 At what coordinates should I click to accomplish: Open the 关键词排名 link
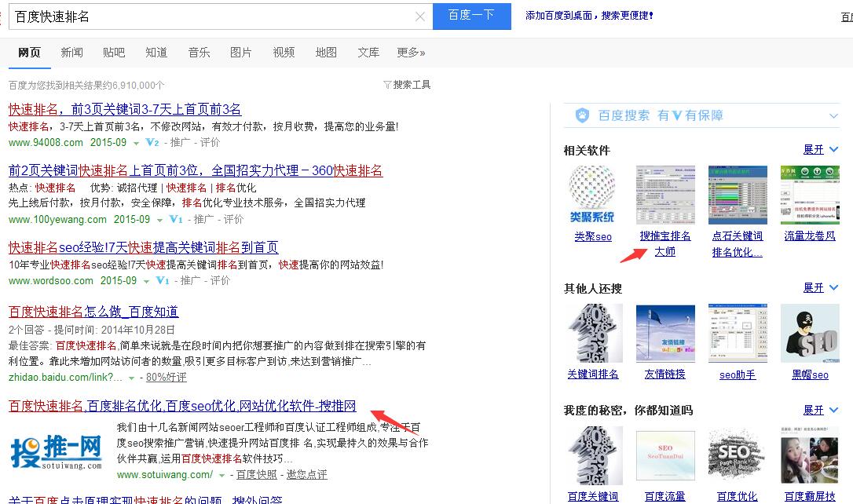pyautogui.click(x=593, y=374)
